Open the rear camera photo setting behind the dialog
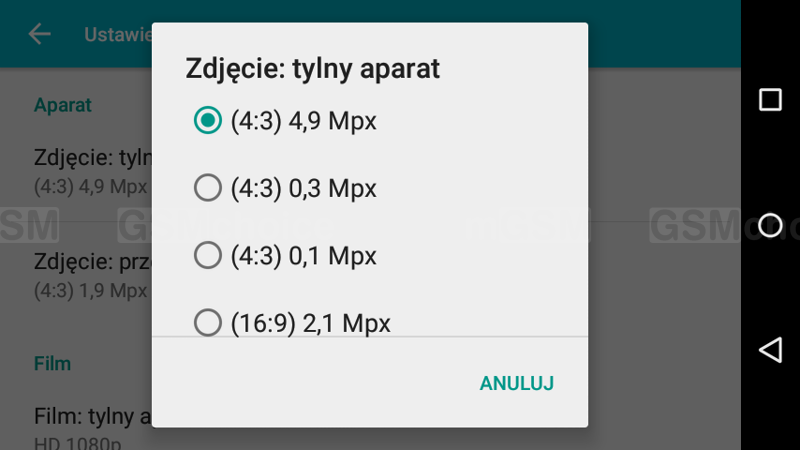 90,170
